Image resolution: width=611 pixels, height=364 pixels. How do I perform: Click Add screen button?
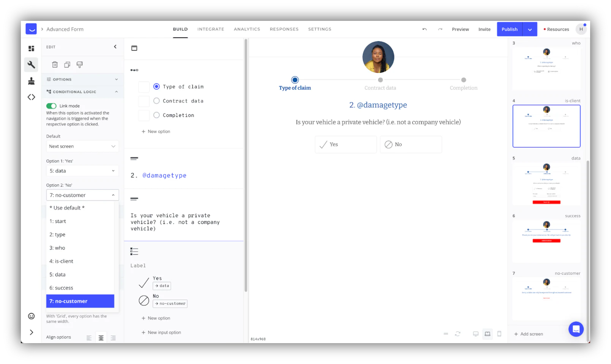528,334
